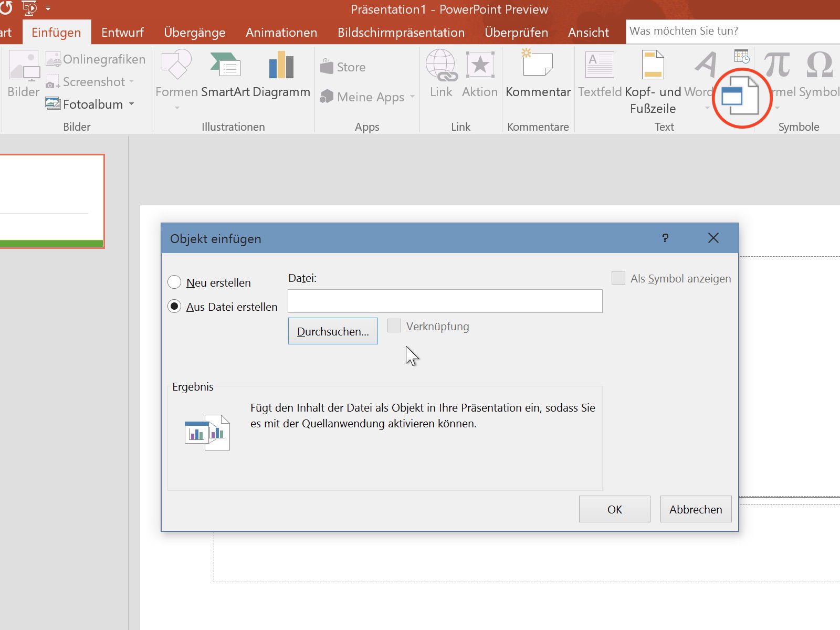Switch to the Bildschirmpräsentation tab
The width and height of the screenshot is (840, 630).
tap(401, 32)
